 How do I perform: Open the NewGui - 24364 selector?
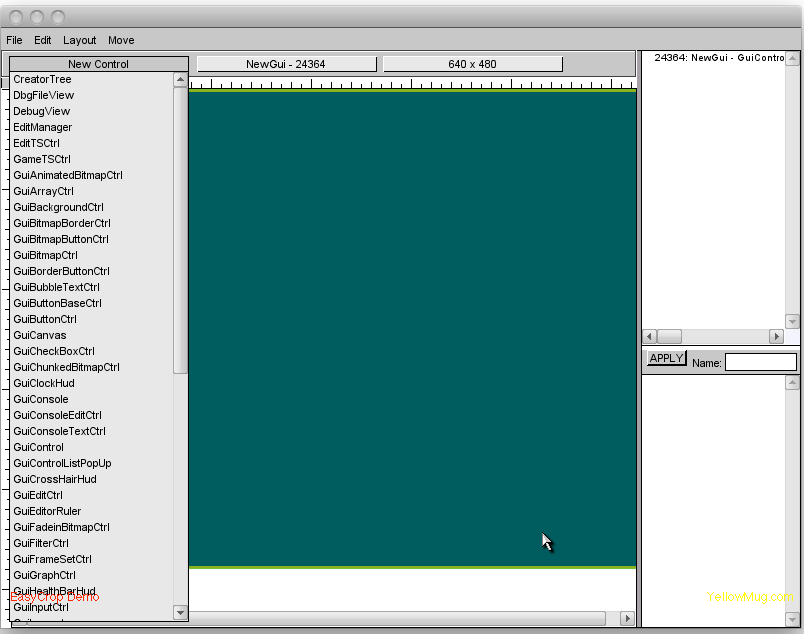click(286, 64)
